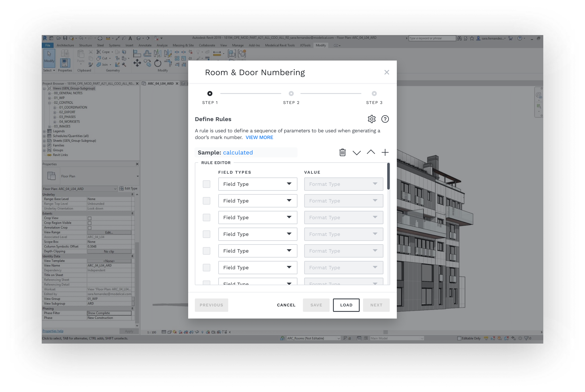The height and width of the screenshot is (392, 585).
Task: Check the first Field Type row checkbox
Action: tap(206, 184)
